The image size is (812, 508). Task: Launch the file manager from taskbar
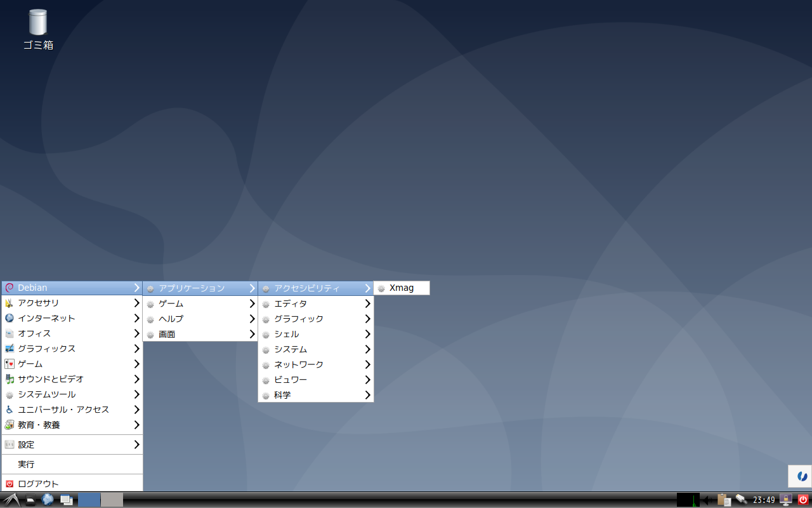30,500
